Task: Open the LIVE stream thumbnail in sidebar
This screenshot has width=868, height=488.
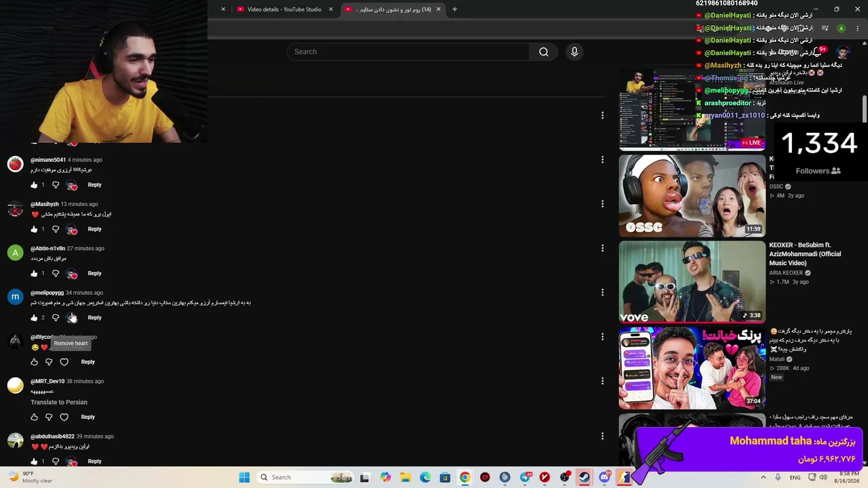Action: click(x=692, y=109)
